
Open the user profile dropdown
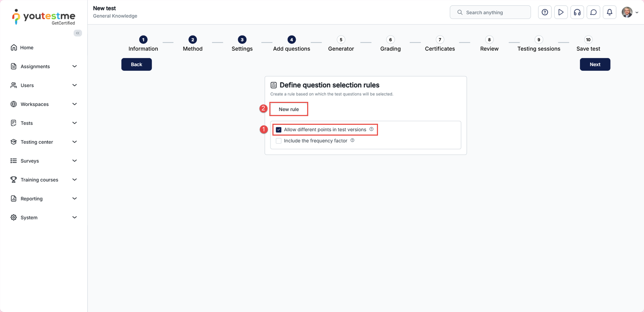[630, 12]
